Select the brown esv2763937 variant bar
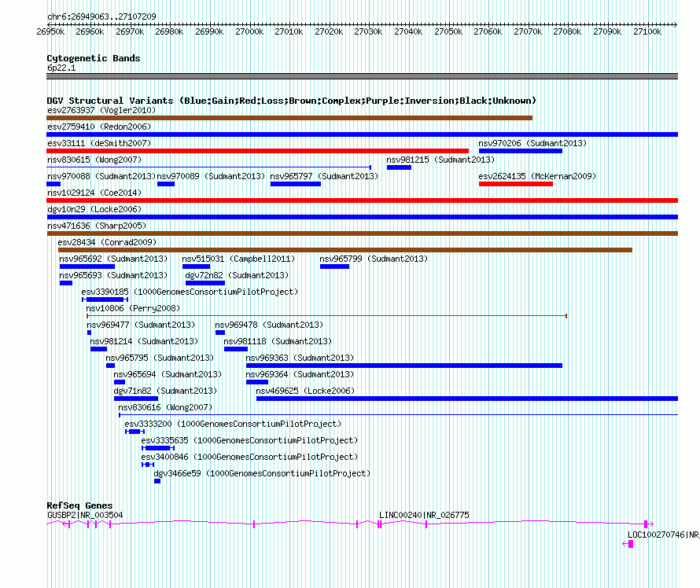The width and height of the screenshot is (700, 588). (289, 118)
